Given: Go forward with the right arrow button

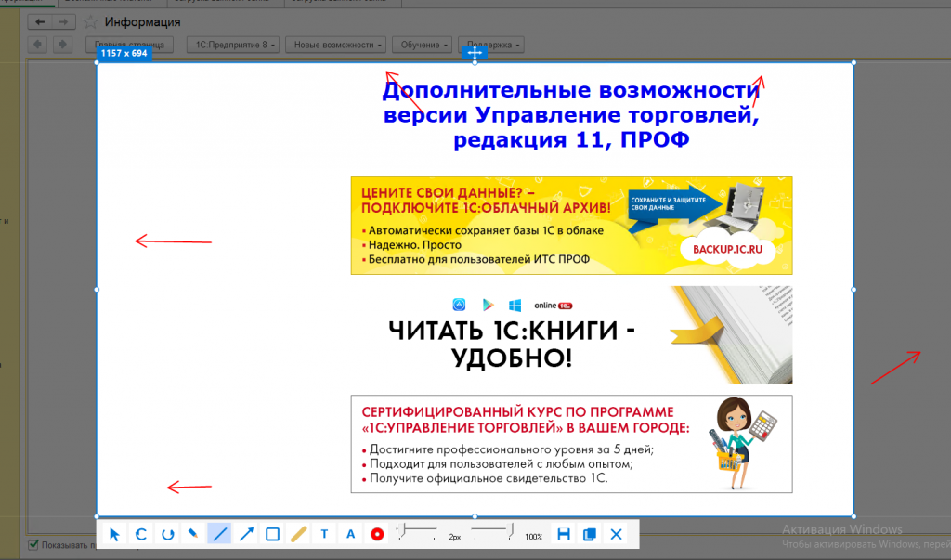Looking at the screenshot, I should [x=63, y=22].
